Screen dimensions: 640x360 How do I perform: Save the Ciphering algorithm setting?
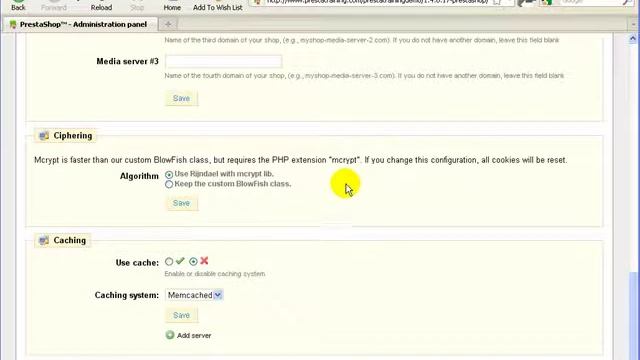point(181,203)
